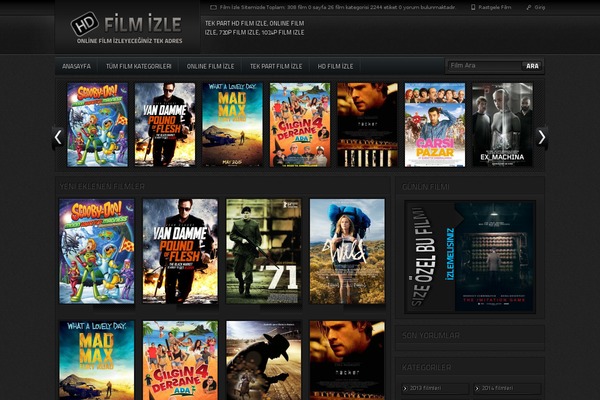Go to previous slide in poster carousel
Screen dimensions: 600x400
tap(58, 137)
